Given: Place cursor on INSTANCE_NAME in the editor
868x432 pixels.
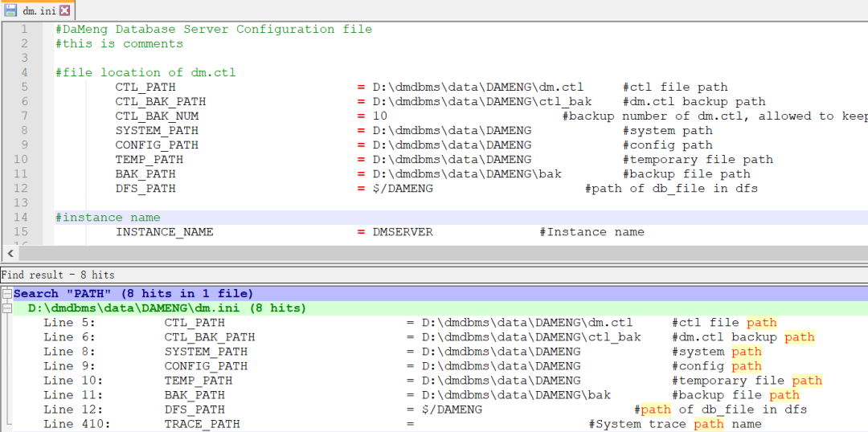Looking at the screenshot, I should [x=165, y=232].
